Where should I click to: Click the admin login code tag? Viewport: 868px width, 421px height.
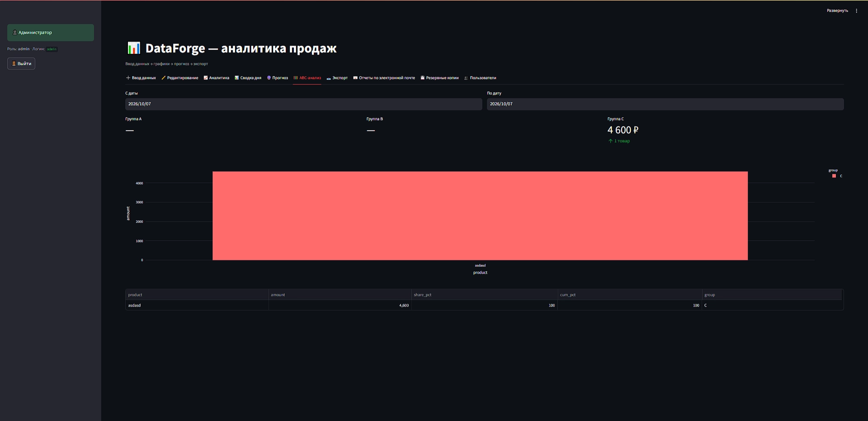(52, 49)
